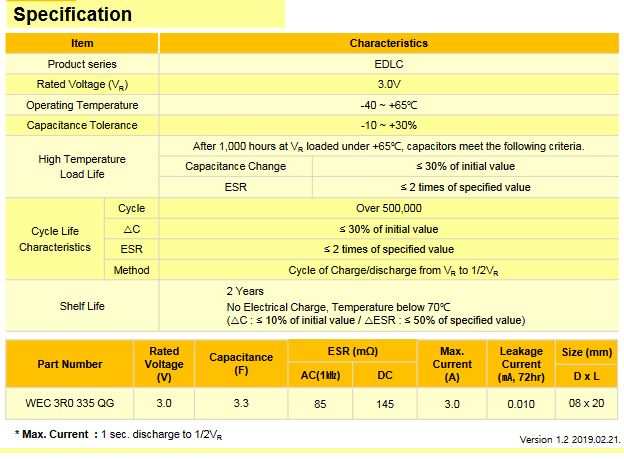Click the Characteristics column header
This screenshot has height=459, width=624.
click(x=388, y=44)
